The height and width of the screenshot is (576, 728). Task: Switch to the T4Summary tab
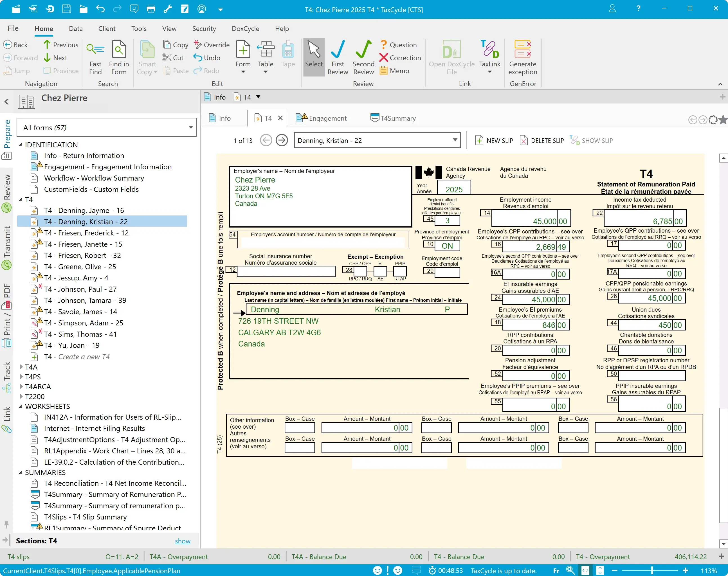point(393,118)
